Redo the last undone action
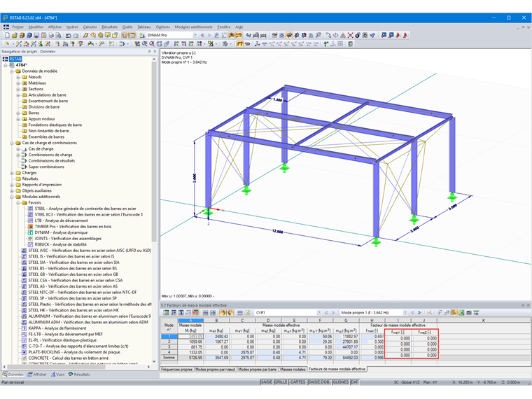 [76, 35]
